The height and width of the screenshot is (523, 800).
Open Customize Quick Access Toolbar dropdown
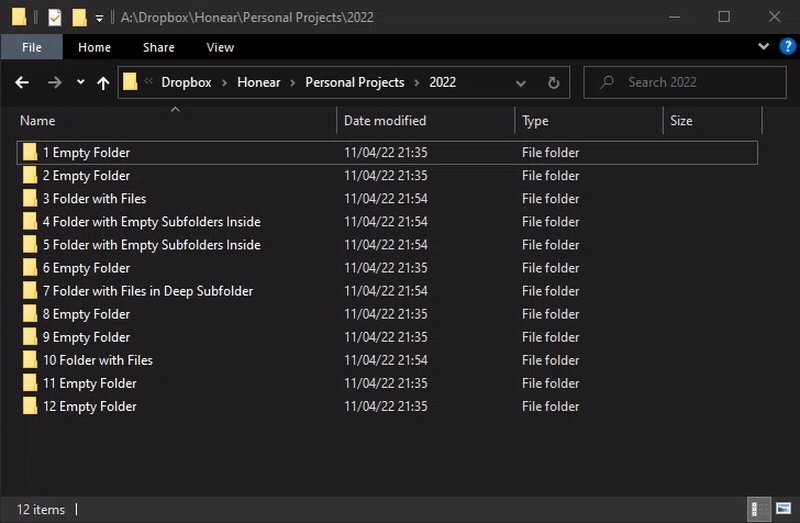99,18
